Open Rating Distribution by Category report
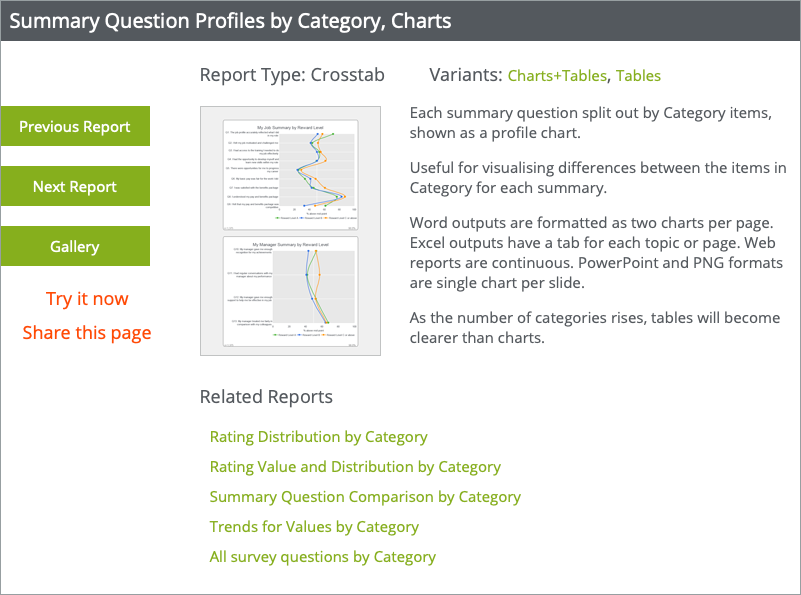This screenshot has height=595, width=801. (x=318, y=437)
